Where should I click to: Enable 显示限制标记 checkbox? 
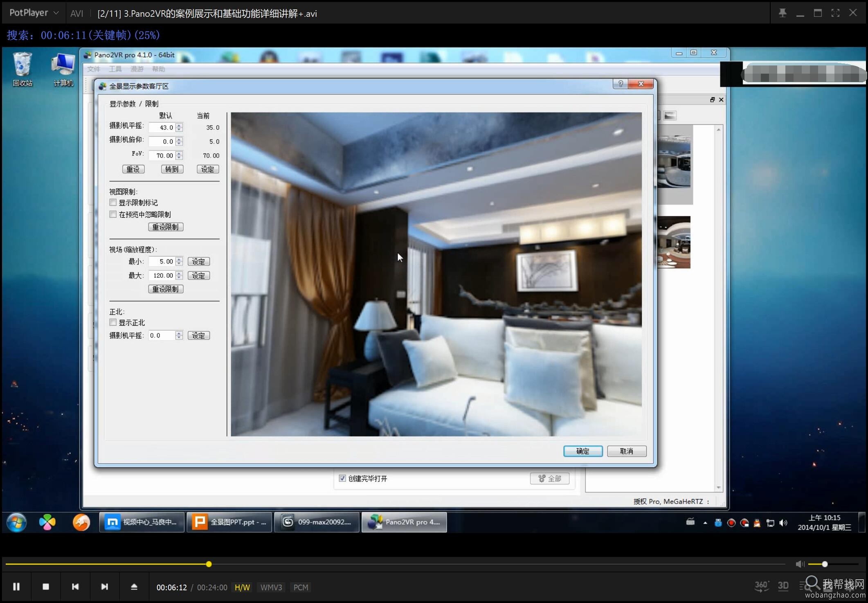tap(113, 202)
